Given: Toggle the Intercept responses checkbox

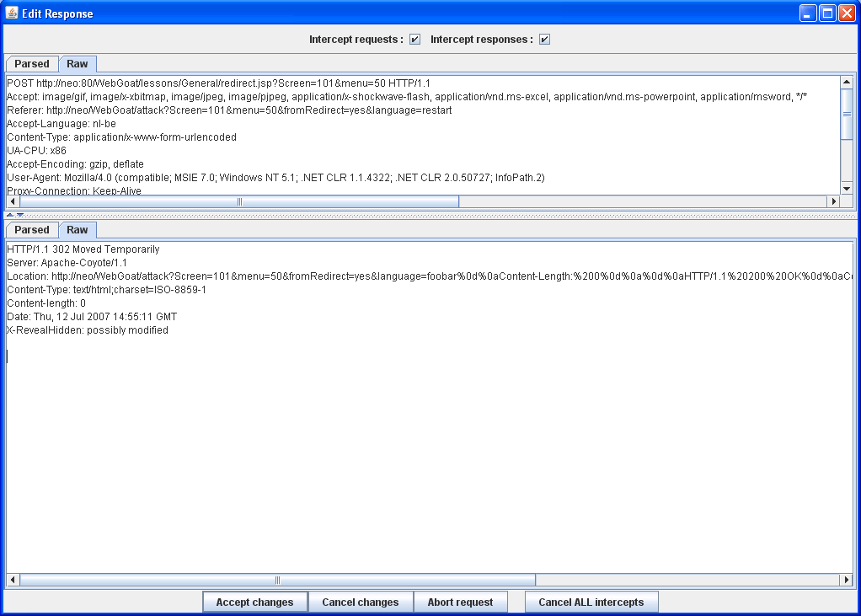Looking at the screenshot, I should point(544,40).
